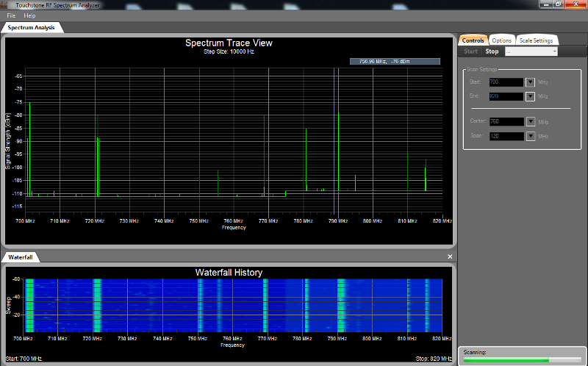Click the Start: 700 MHz status text
588x366 pixels.
coord(24,359)
